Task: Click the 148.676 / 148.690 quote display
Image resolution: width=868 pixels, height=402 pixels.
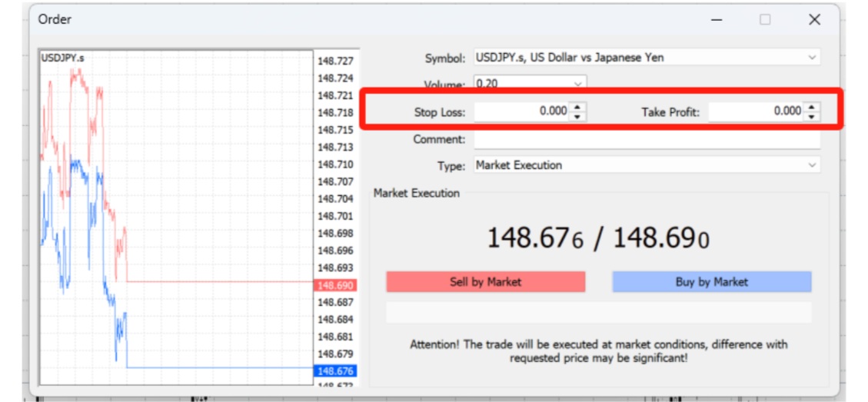Action: pyautogui.click(x=598, y=238)
